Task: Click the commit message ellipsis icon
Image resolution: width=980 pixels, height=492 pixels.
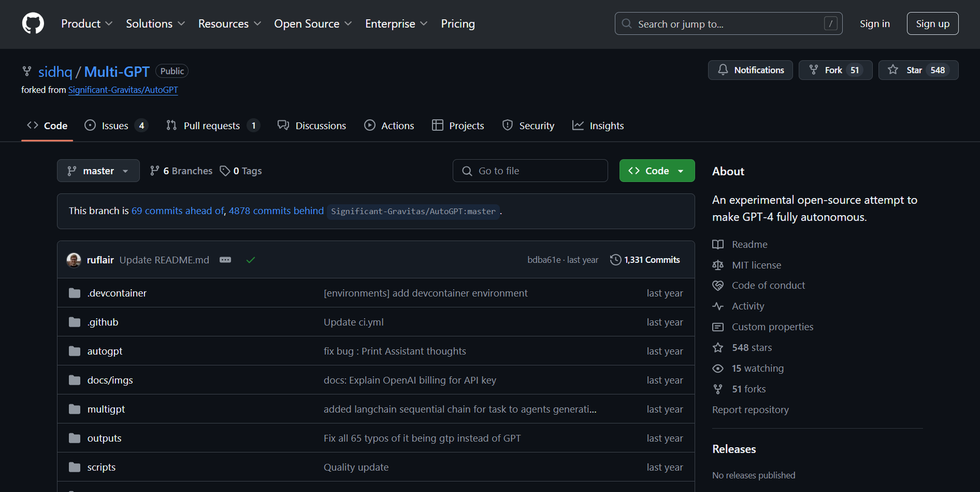Action: 225,260
